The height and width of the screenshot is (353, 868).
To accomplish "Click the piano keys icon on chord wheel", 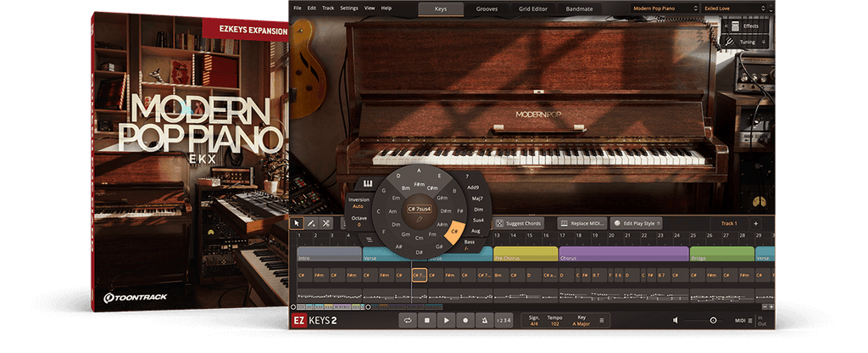I will (366, 183).
